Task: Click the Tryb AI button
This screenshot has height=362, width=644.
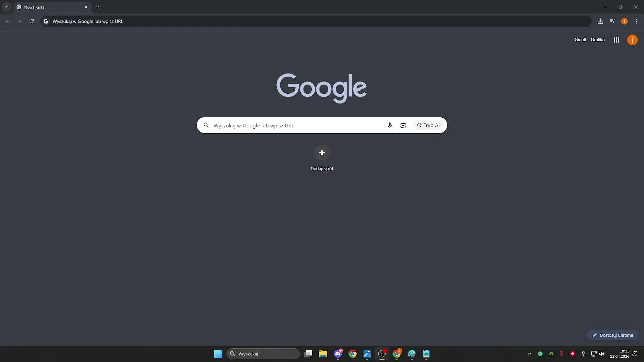Action: point(428,125)
